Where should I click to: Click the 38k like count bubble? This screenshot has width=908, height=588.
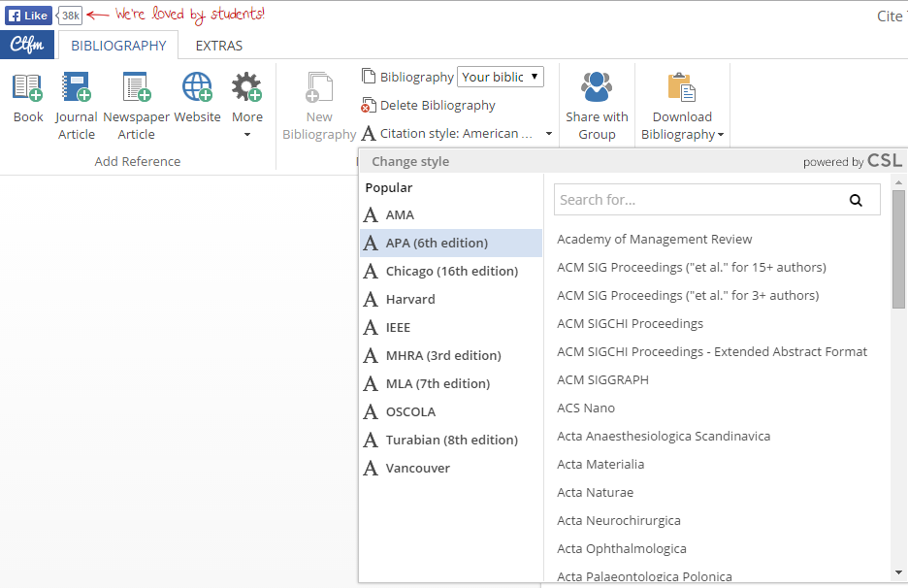[x=71, y=16]
